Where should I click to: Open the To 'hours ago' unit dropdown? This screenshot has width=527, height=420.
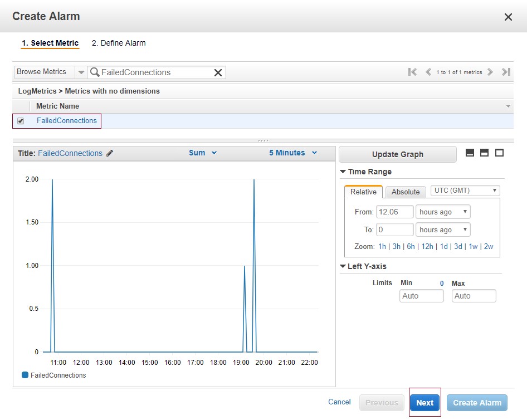click(443, 230)
